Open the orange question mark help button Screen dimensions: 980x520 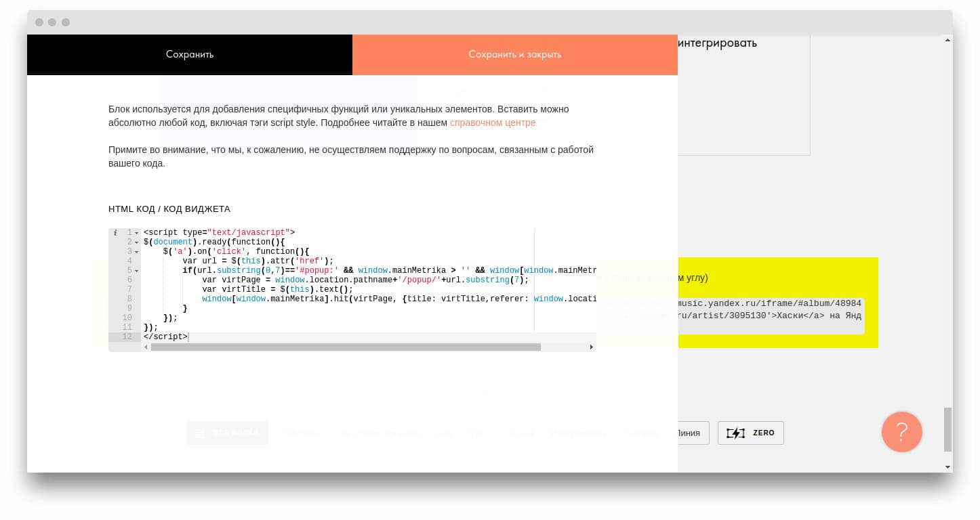tap(902, 432)
